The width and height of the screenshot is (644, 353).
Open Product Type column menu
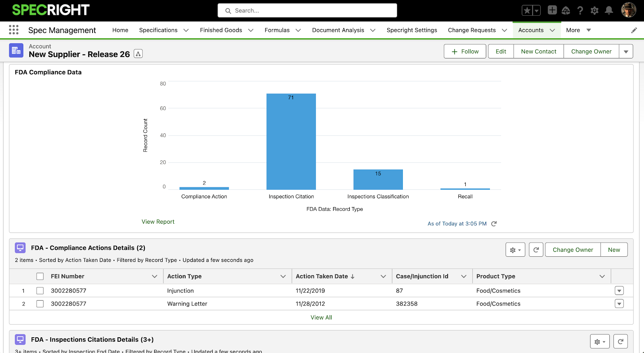click(602, 276)
